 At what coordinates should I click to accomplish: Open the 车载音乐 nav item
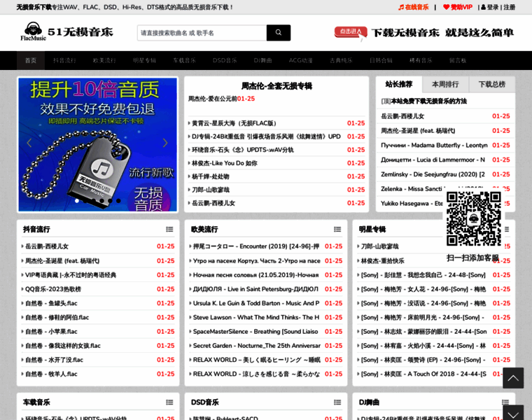pos(184,60)
